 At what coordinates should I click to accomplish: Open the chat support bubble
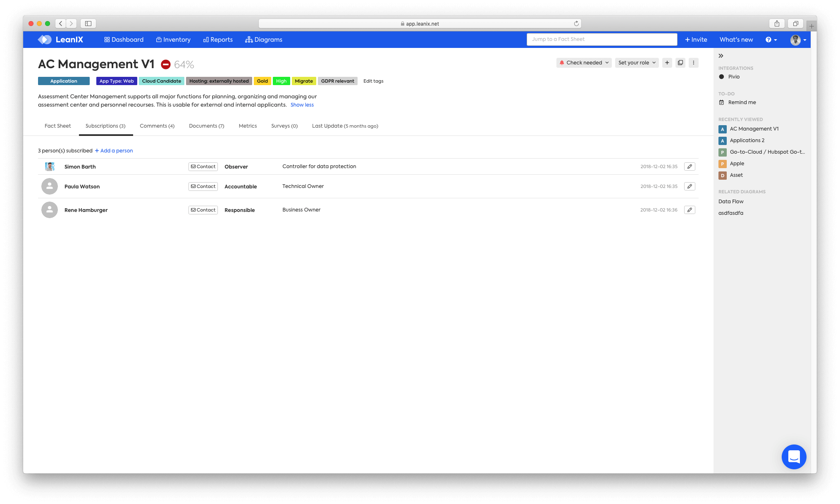[794, 457]
